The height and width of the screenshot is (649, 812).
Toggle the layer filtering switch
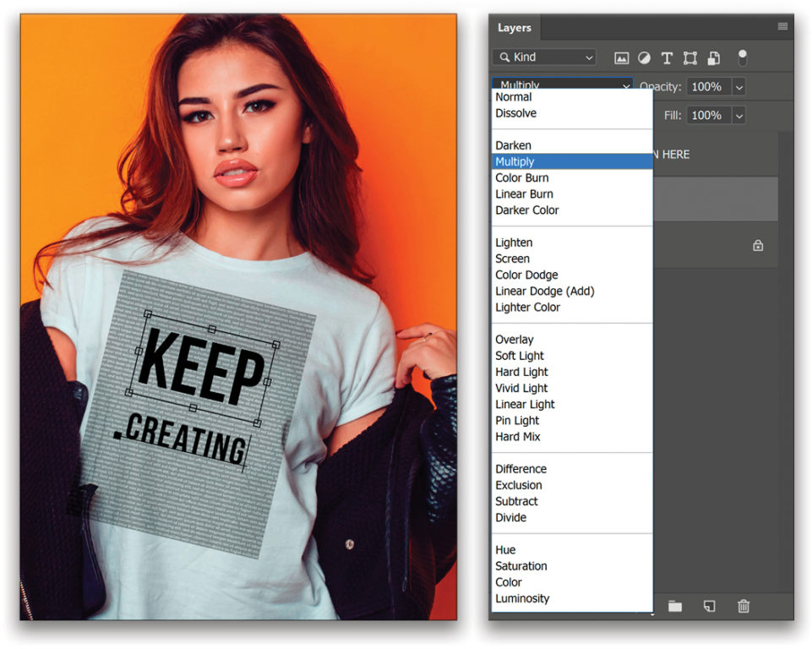(x=742, y=57)
